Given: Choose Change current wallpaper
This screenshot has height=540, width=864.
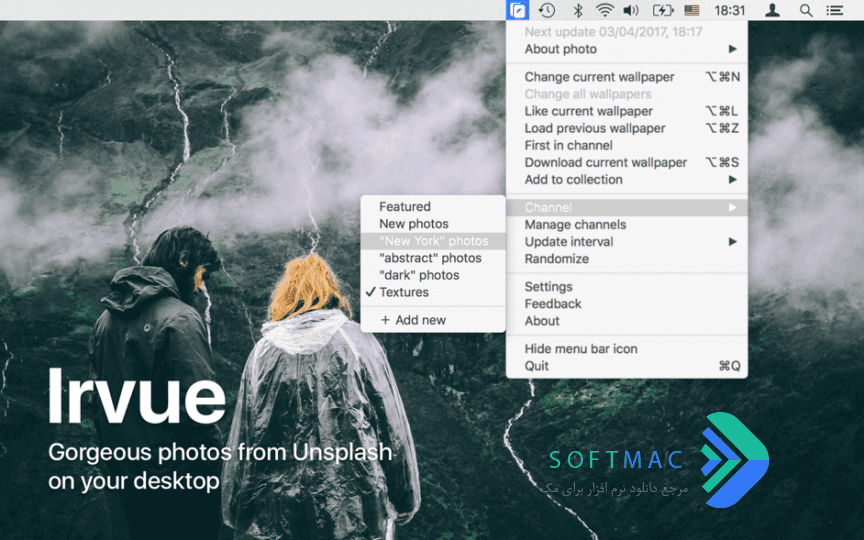Looking at the screenshot, I should tap(627, 77).
